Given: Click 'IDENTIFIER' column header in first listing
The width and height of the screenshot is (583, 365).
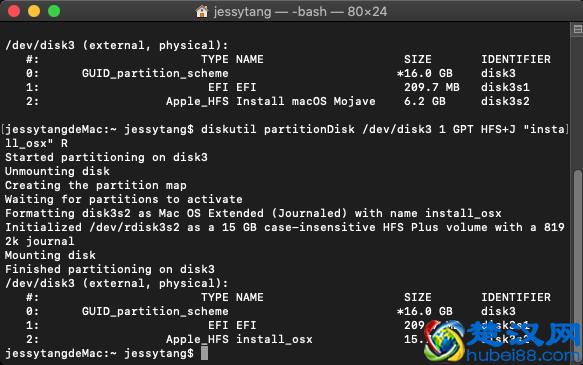Looking at the screenshot, I should tap(516, 59).
